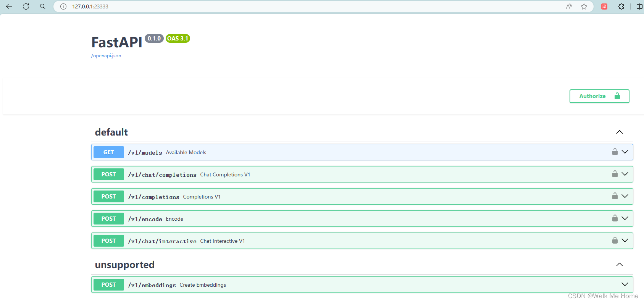Click the 'Create Embeddings' description
644x302 pixels.
coord(203,285)
